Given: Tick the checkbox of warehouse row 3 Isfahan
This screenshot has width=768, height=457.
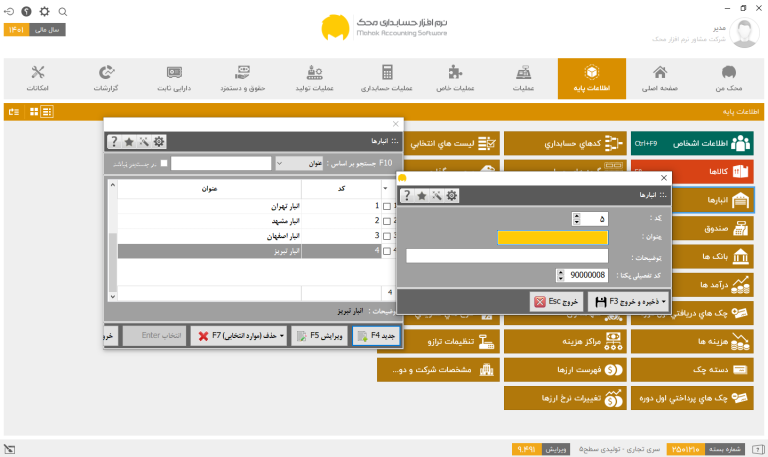Looking at the screenshot, I should coord(387,236).
